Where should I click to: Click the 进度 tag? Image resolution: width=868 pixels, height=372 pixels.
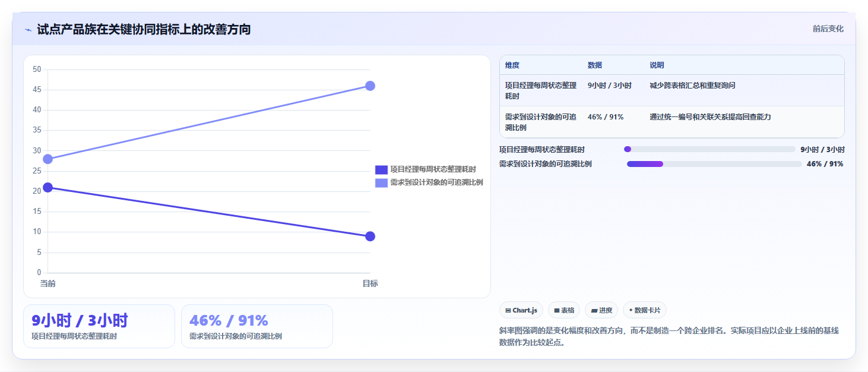[x=601, y=310]
